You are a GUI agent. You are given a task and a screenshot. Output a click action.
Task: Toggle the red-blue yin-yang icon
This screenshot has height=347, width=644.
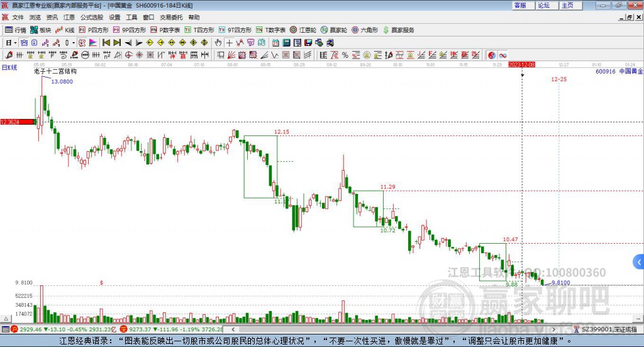click(x=492, y=55)
